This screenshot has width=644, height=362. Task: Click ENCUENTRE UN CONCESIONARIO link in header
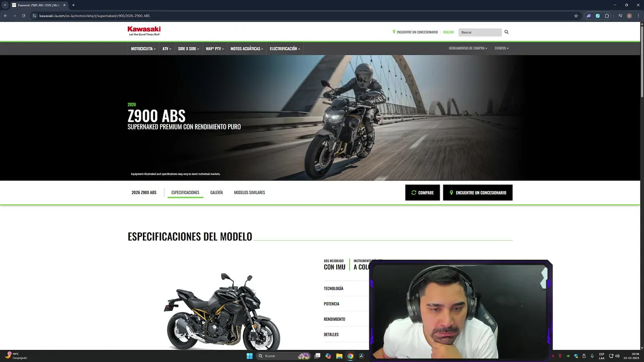tap(415, 32)
